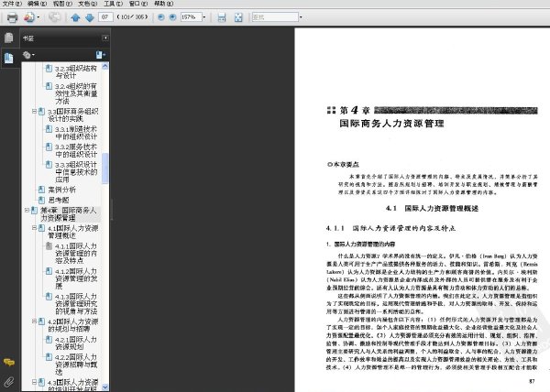Collapse the 4.2国际人力资源的规划与招聘 node
The height and width of the screenshot is (392, 550).
34,321
